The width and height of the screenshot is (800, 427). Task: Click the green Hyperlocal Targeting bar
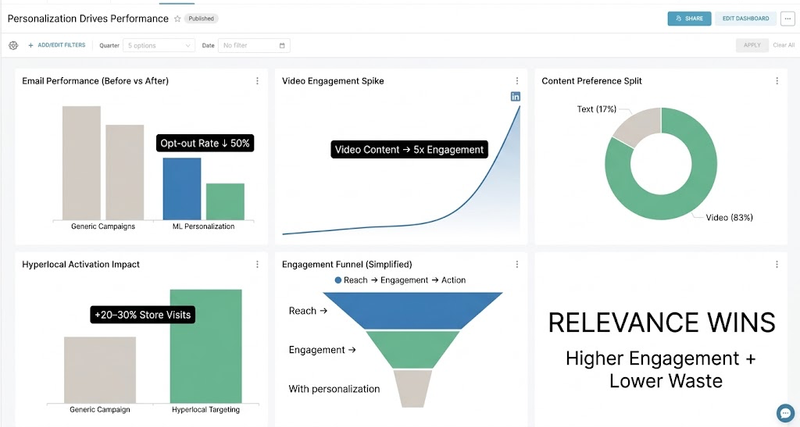pos(206,346)
